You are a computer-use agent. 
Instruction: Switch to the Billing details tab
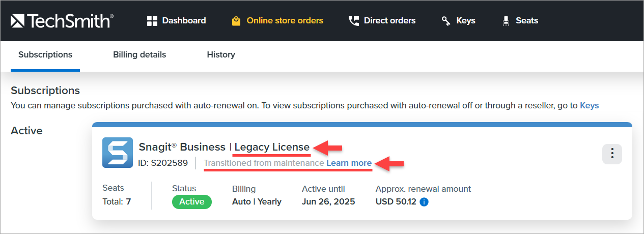tap(139, 55)
